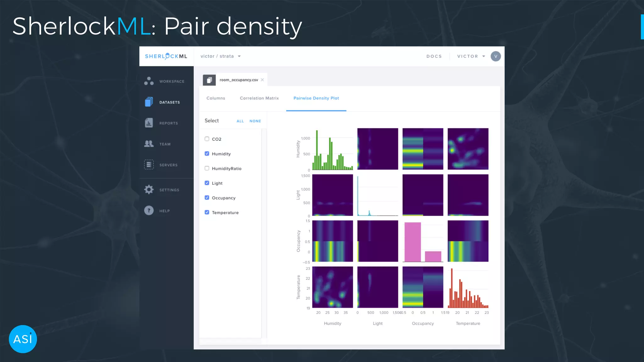The width and height of the screenshot is (644, 362).
Task: Click the Humidity x-axis label
Action: [x=332, y=323]
